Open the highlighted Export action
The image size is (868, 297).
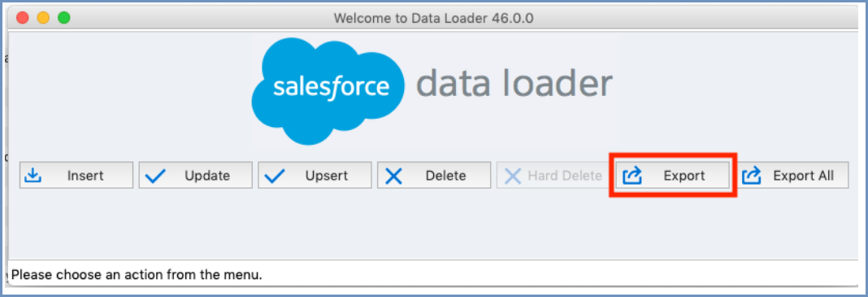click(x=673, y=176)
